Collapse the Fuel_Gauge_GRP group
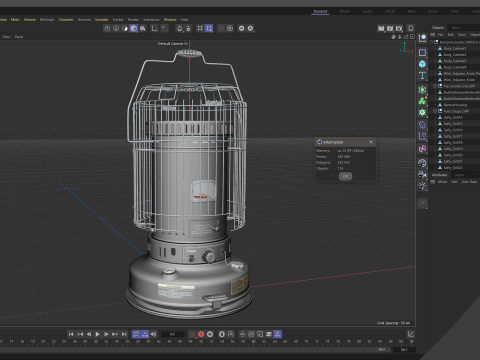The height and width of the screenshot is (360, 480). (x=435, y=111)
